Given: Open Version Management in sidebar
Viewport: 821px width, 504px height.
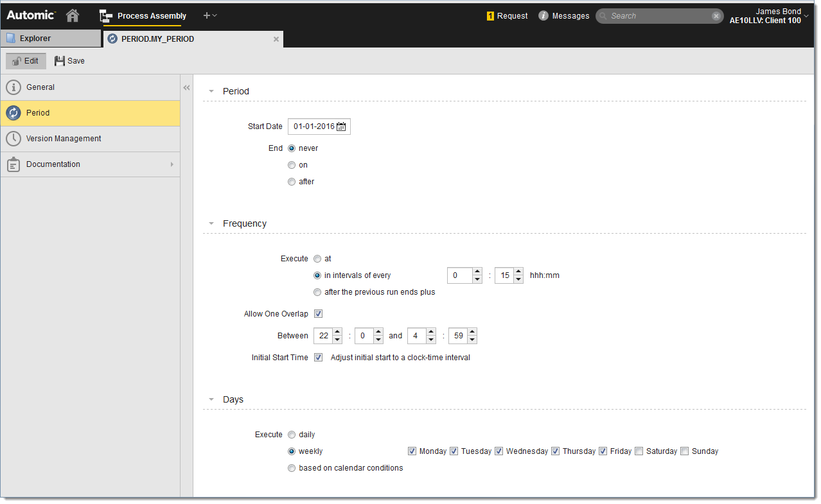Looking at the screenshot, I should (64, 139).
